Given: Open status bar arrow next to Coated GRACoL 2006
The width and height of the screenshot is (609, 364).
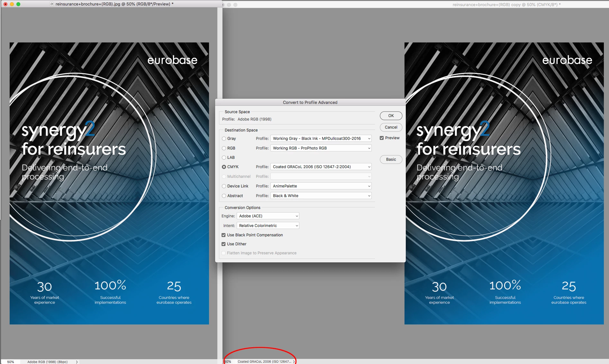Looking at the screenshot, I should click(x=294, y=361).
